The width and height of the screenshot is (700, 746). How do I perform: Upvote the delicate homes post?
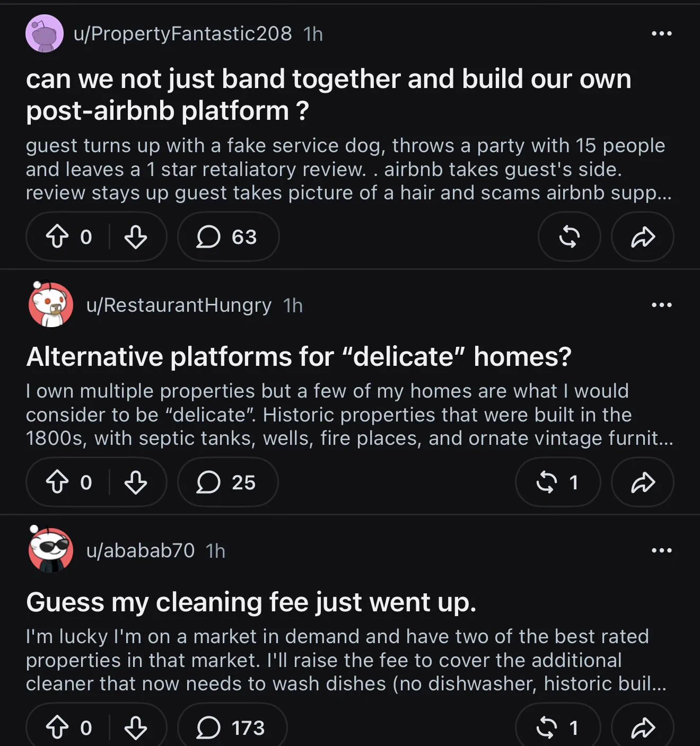[57, 482]
